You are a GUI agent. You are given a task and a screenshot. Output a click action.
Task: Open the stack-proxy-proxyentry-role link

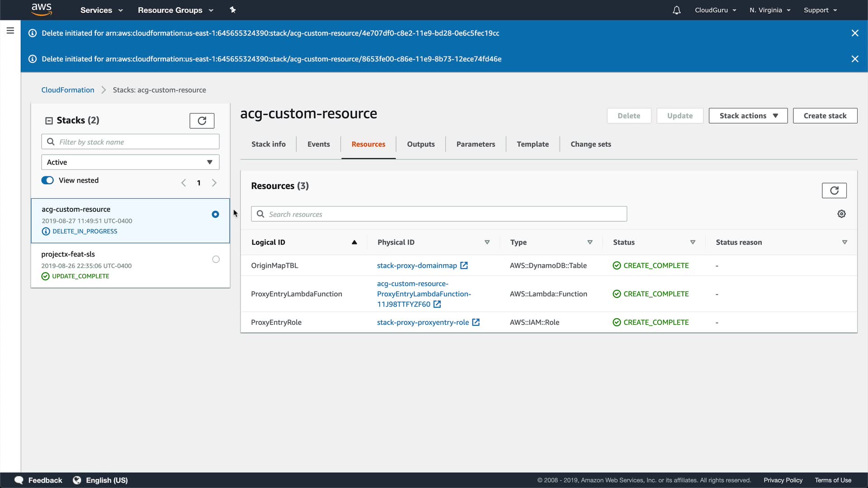(423, 322)
